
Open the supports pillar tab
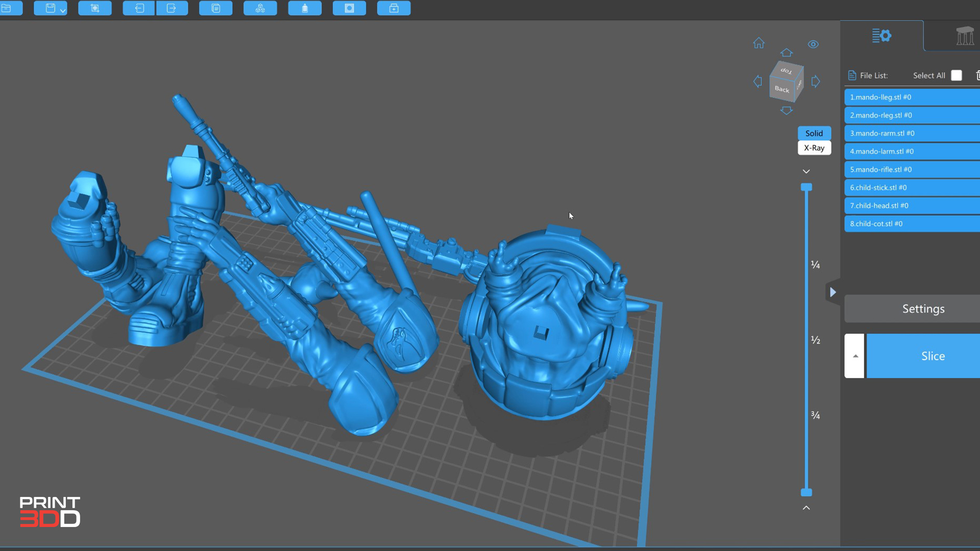click(x=965, y=36)
